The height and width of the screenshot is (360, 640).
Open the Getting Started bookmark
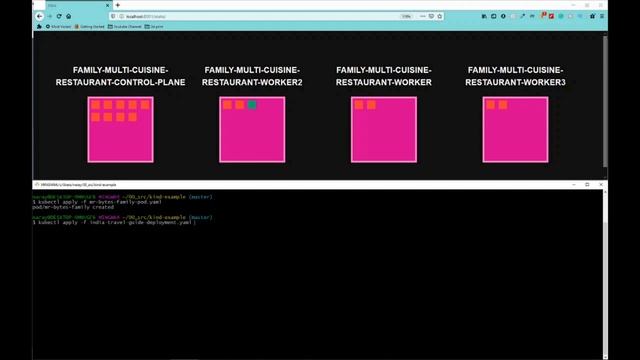[89, 27]
